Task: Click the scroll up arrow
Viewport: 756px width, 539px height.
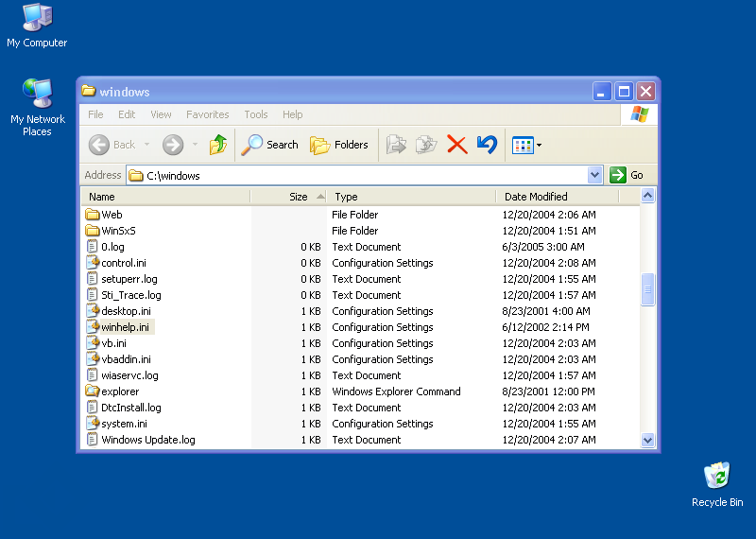Action: click(x=647, y=196)
